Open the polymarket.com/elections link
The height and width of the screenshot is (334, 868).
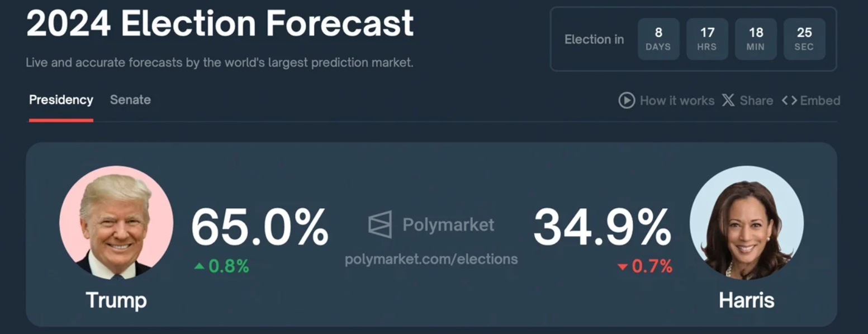tap(431, 259)
